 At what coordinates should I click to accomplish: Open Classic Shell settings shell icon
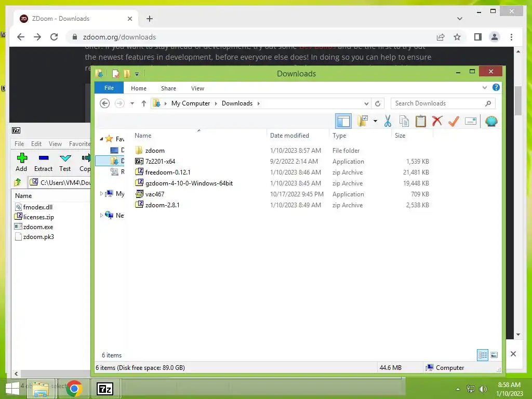click(x=491, y=121)
